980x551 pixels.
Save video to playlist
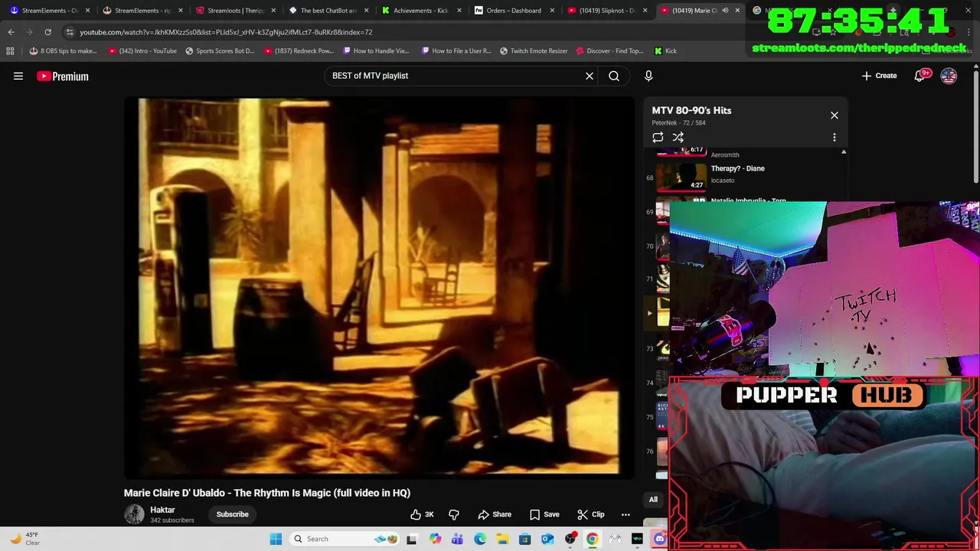click(x=544, y=514)
